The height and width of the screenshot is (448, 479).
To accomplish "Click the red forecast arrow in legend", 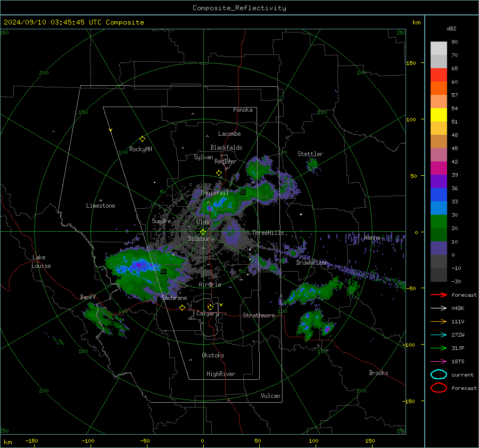I will click(x=439, y=295).
